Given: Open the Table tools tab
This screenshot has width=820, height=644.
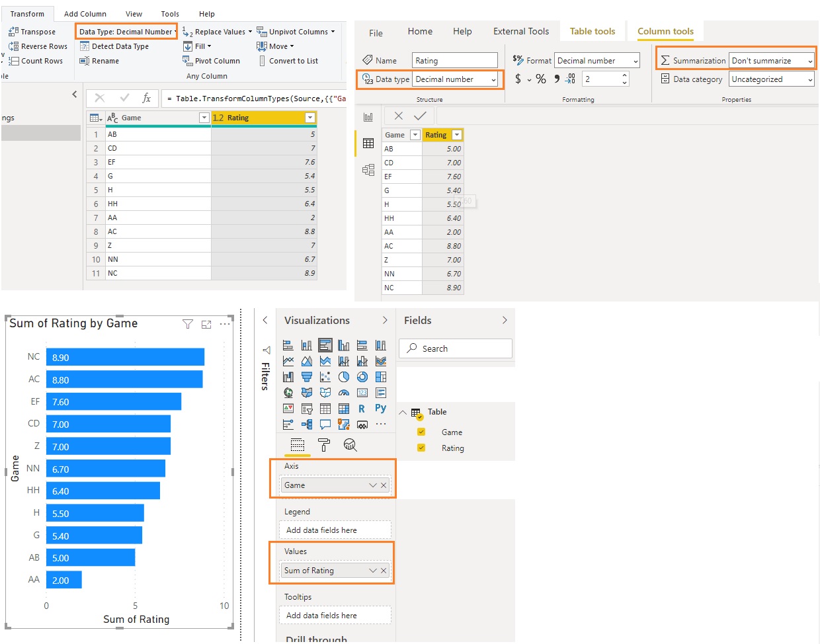Looking at the screenshot, I should click(593, 31).
